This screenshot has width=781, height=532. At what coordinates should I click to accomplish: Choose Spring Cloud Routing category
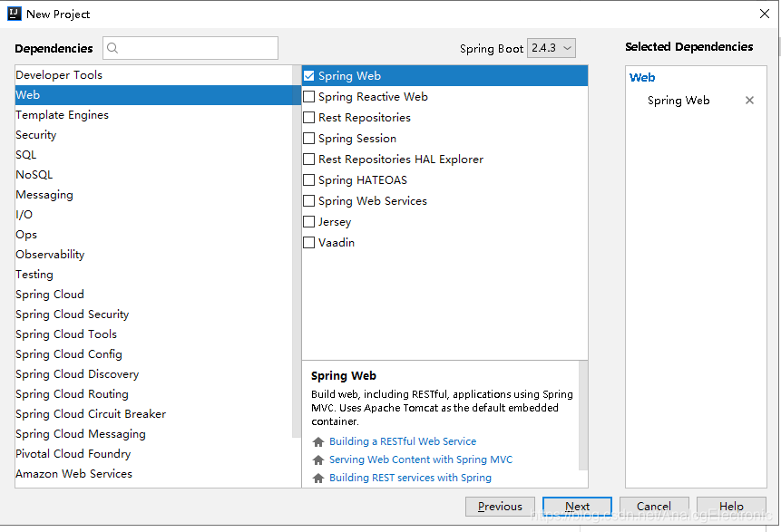click(x=154, y=393)
